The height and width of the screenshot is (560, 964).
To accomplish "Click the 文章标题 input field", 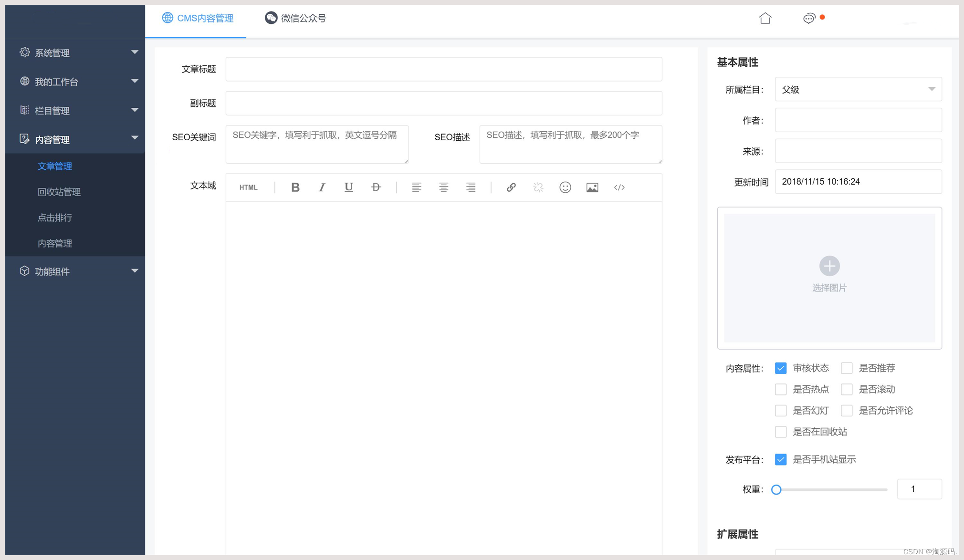I will (x=443, y=69).
